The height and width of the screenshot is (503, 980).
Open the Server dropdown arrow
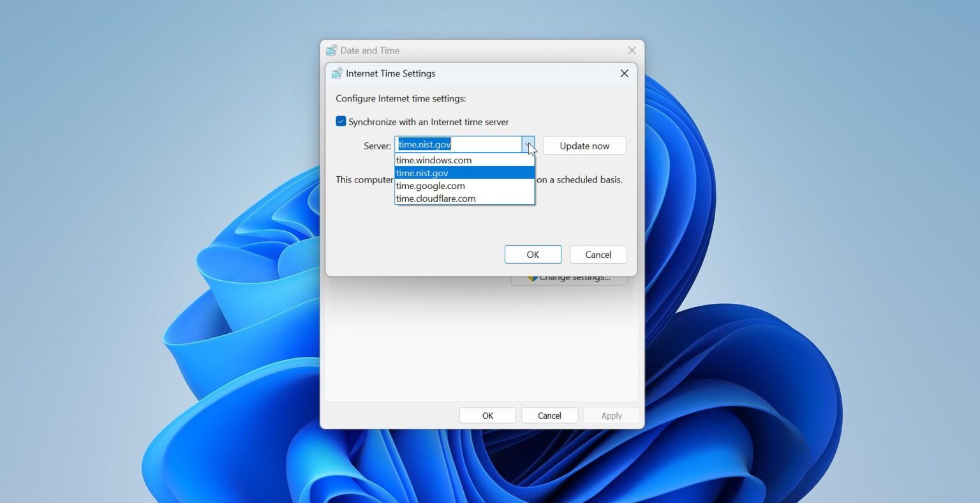[x=528, y=144]
